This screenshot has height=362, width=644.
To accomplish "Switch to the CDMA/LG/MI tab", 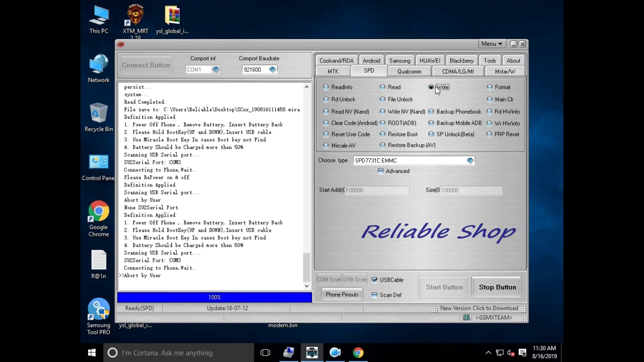I will pyautogui.click(x=458, y=72).
